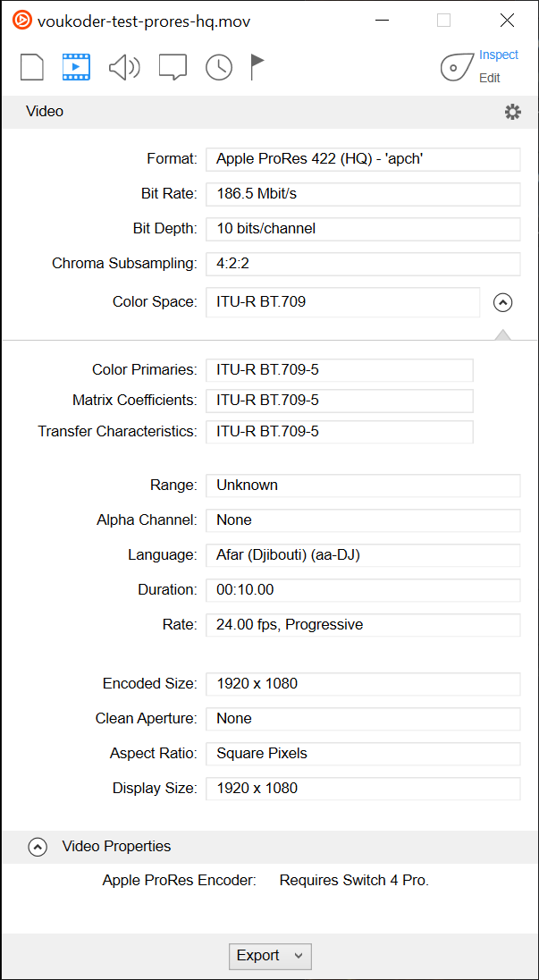Viewport: 539px width, 980px height.
Task: Open the Flag markers tab icon
Action: point(257,67)
